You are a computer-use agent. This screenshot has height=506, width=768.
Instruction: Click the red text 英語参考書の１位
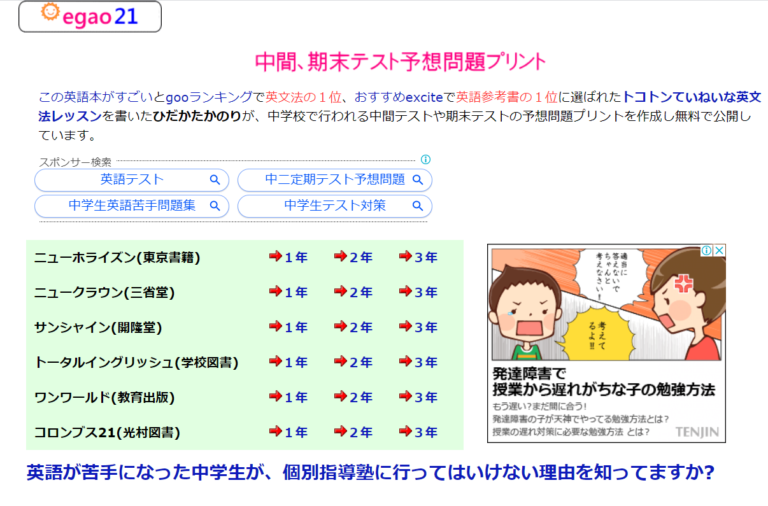pos(506,97)
